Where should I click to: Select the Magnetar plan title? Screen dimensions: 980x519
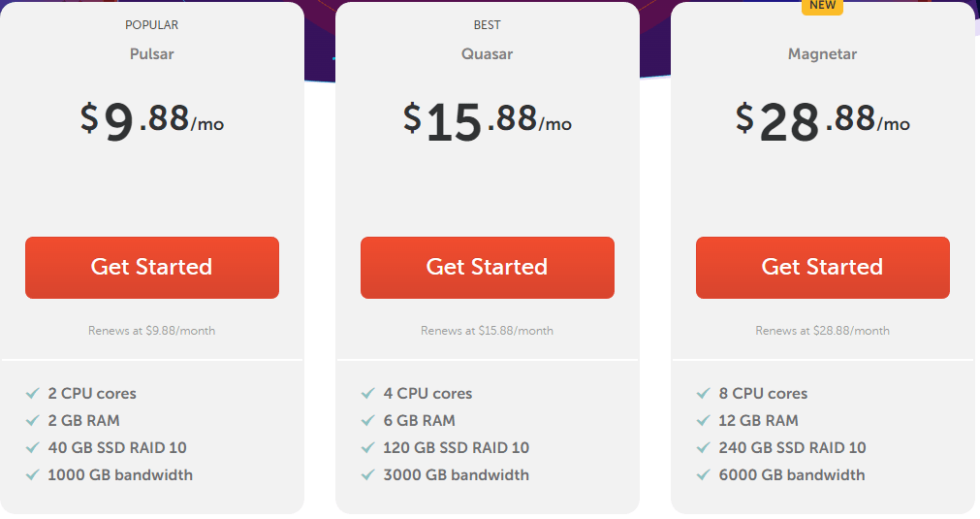click(823, 54)
